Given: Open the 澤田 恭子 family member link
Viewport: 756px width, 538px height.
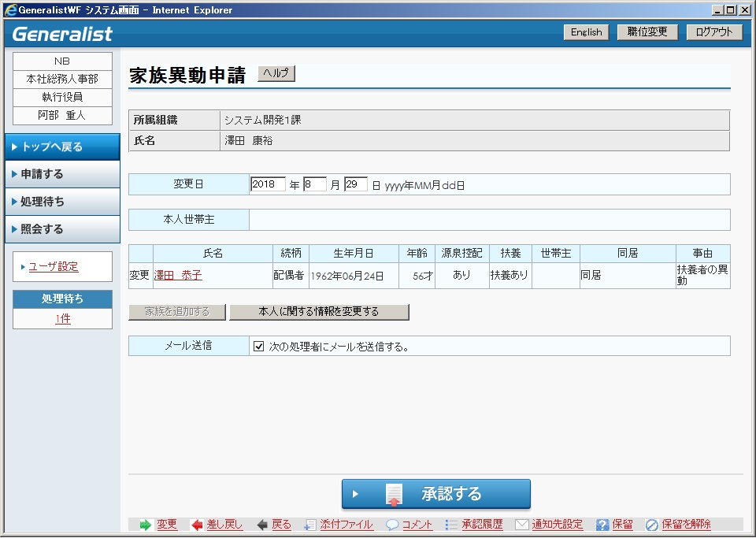Looking at the screenshot, I should click(178, 276).
